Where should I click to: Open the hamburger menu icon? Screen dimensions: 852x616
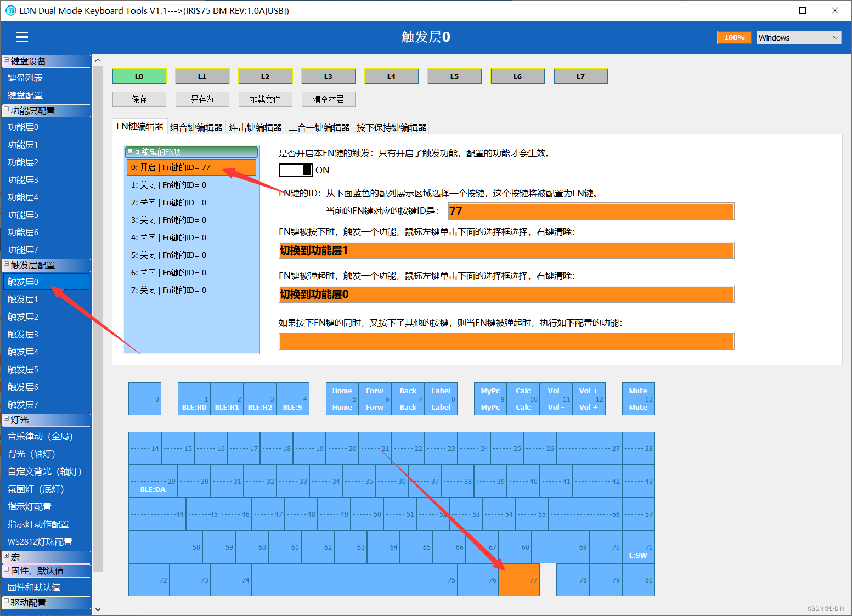[x=22, y=37]
